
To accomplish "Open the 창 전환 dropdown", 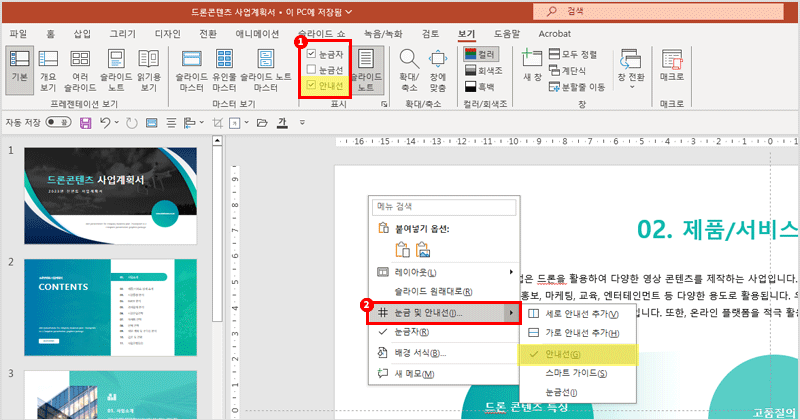I will point(630,68).
